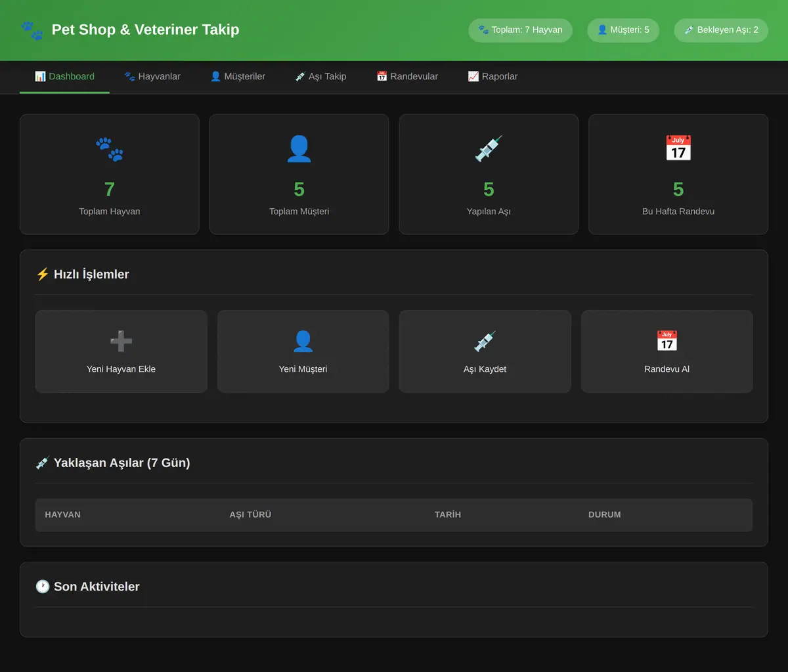Image resolution: width=788 pixels, height=672 pixels.
Task: Click the paw logo in header
Action: (32, 30)
